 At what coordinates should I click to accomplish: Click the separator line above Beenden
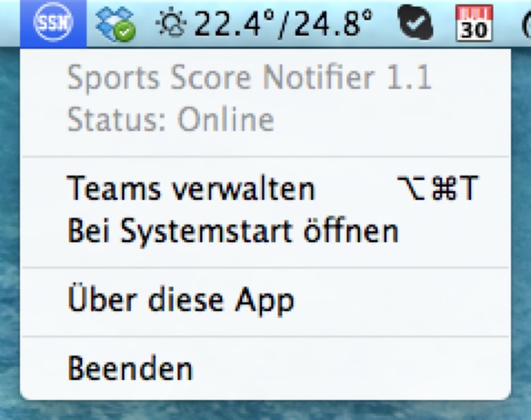(265, 336)
